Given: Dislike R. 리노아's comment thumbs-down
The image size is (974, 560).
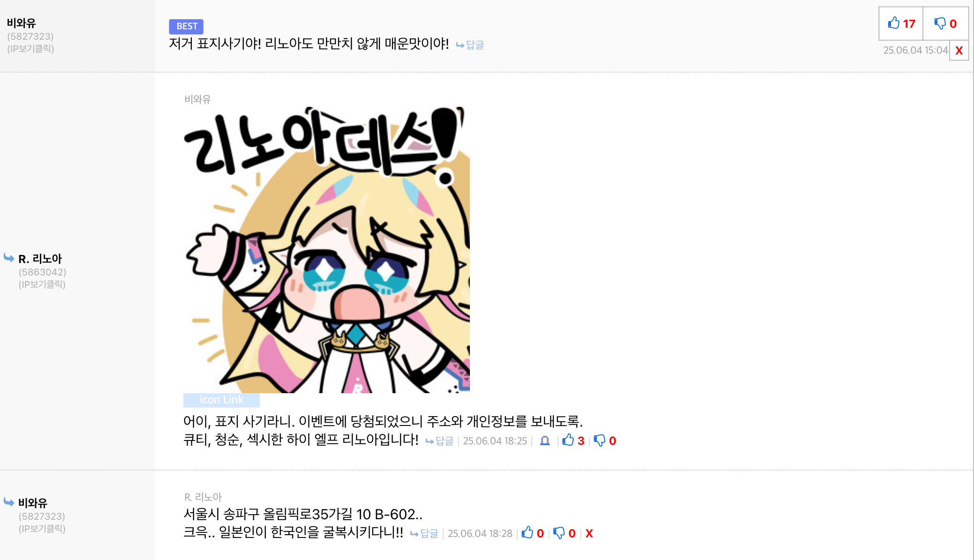Looking at the screenshot, I should (605, 441).
